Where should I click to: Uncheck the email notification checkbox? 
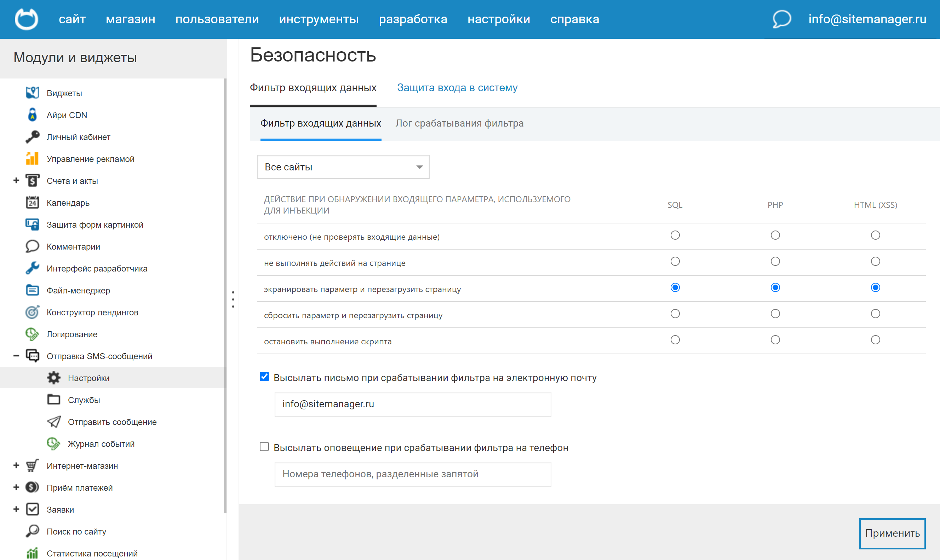(x=264, y=377)
